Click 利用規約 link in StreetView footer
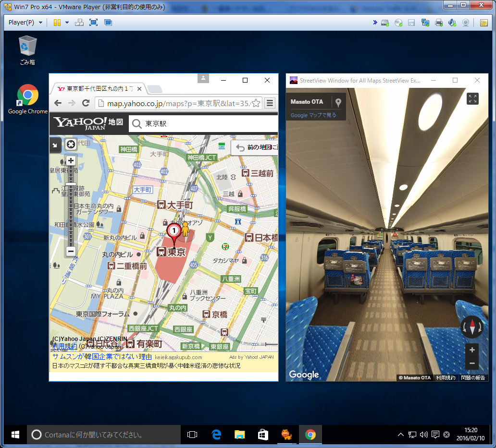Viewport: 496px width, 448px height. click(x=446, y=377)
